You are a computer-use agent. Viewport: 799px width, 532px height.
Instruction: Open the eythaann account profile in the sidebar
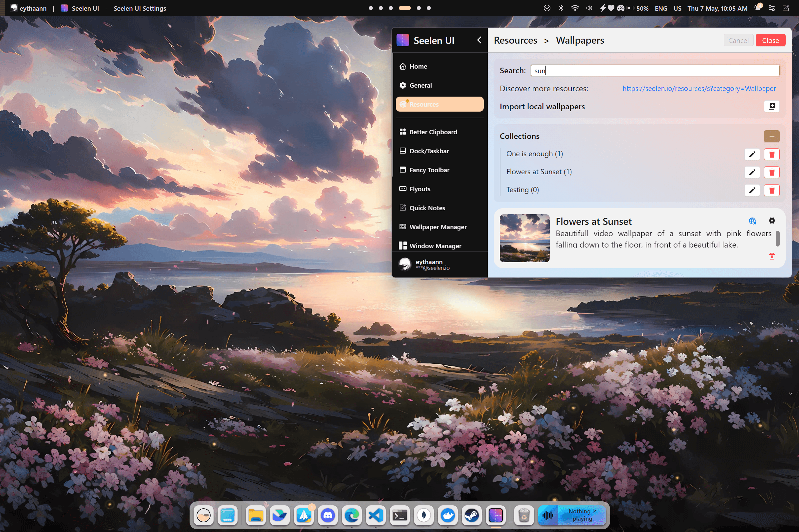tap(439, 264)
